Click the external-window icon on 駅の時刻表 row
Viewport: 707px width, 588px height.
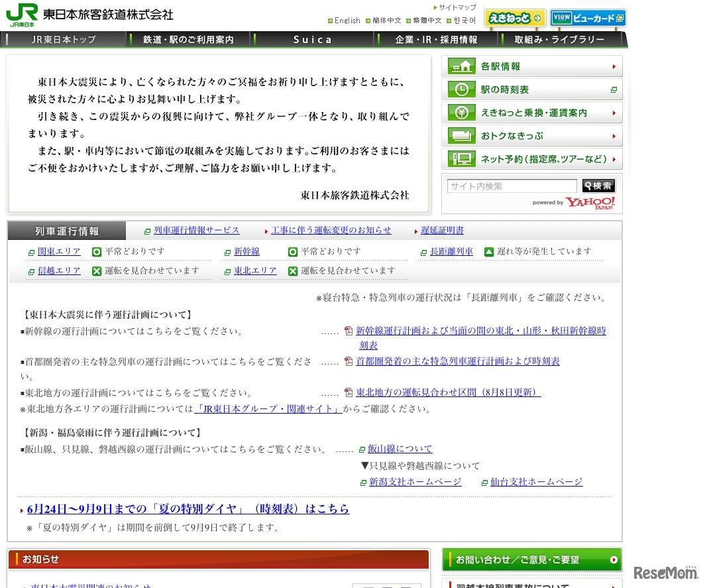614,89
